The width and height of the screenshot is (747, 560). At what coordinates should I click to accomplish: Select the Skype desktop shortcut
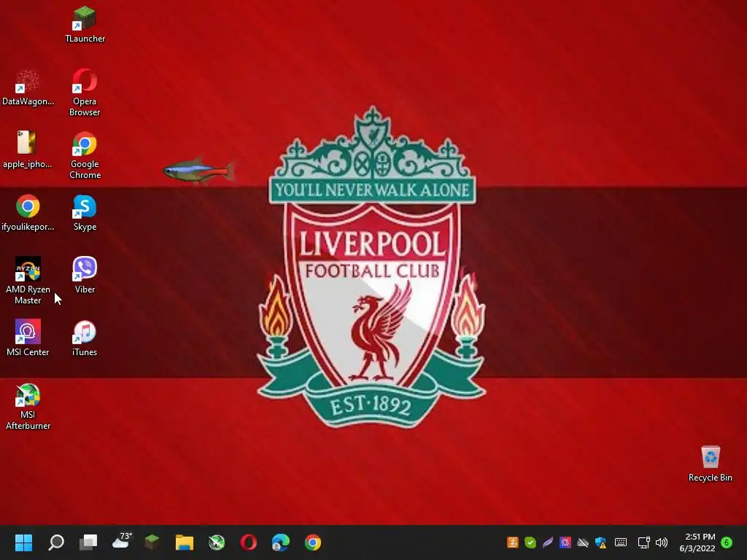coord(85,213)
